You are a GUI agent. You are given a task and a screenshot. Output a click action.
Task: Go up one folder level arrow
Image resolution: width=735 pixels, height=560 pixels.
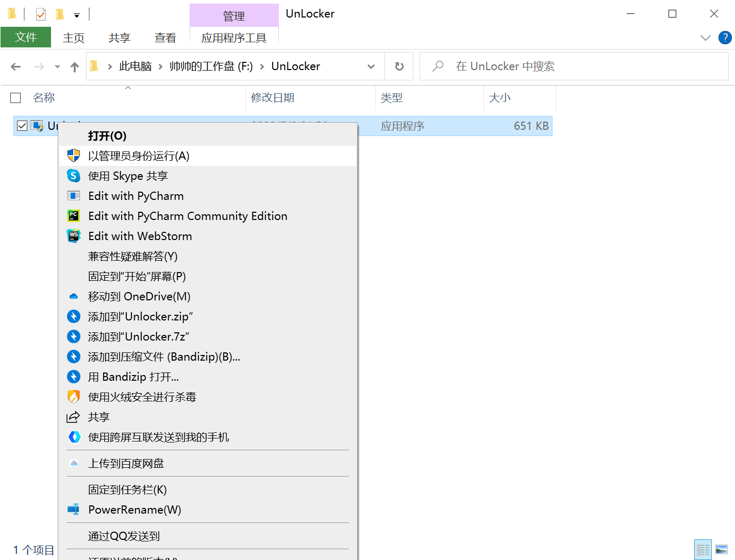(75, 66)
